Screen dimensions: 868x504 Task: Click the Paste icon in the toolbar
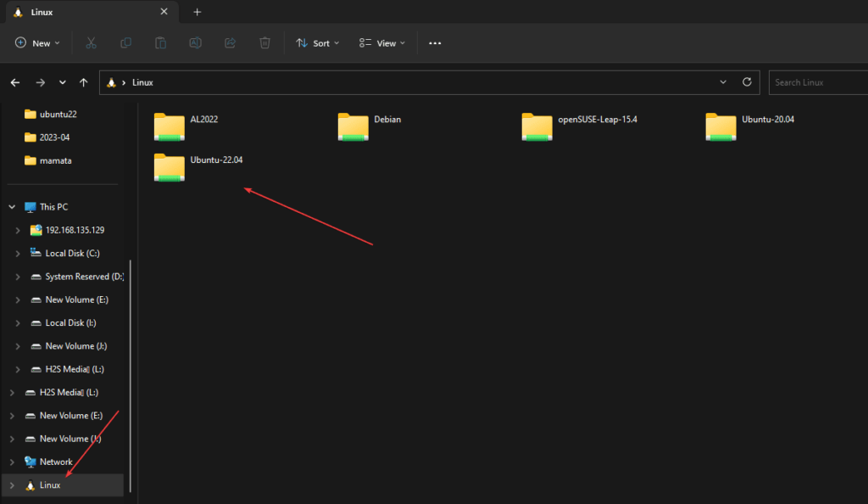click(x=160, y=42)
